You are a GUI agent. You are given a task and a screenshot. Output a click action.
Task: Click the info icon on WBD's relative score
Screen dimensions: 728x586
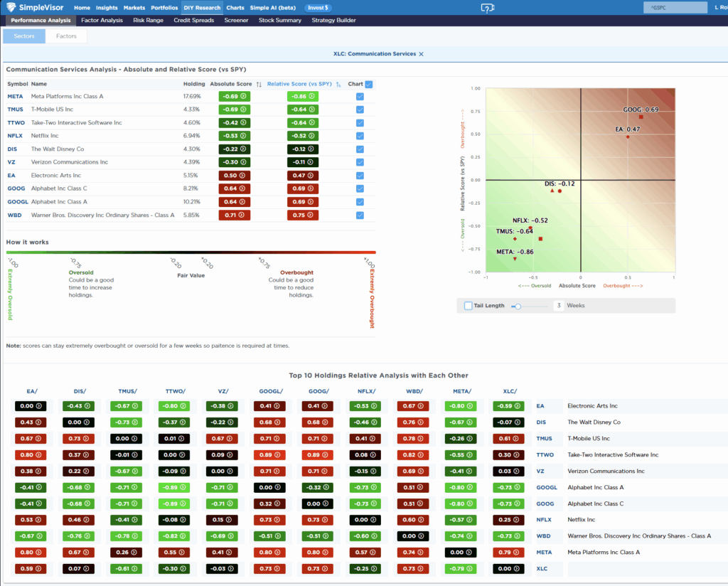pyautogui.click(x=311, y=215)
